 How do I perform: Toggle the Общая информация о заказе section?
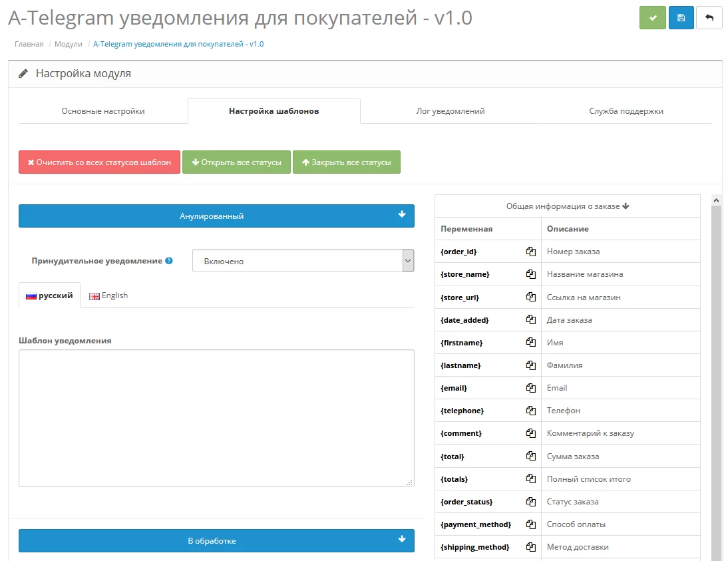point(568,206)
